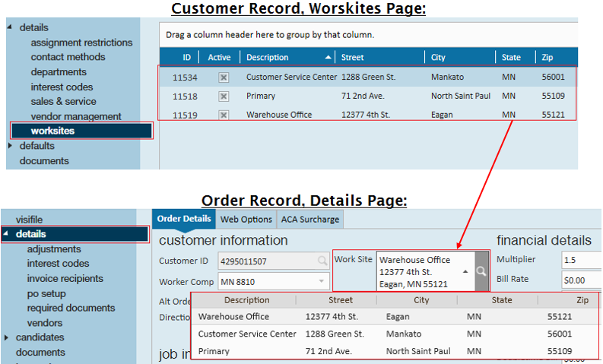Click the Work Site search magnifier button
Viewport: 603px width, 364px height.
[x=481, y=271]
